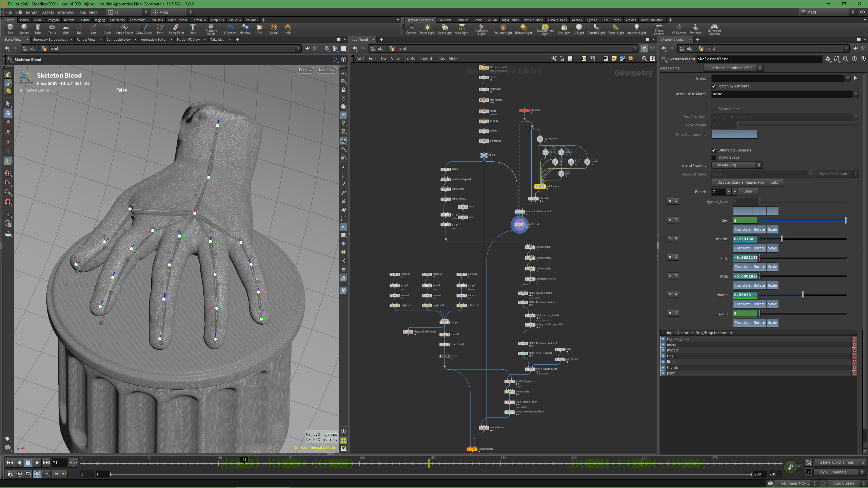Click the Clear blends button
The image size is (868, 488).
[x=747, y=191]
